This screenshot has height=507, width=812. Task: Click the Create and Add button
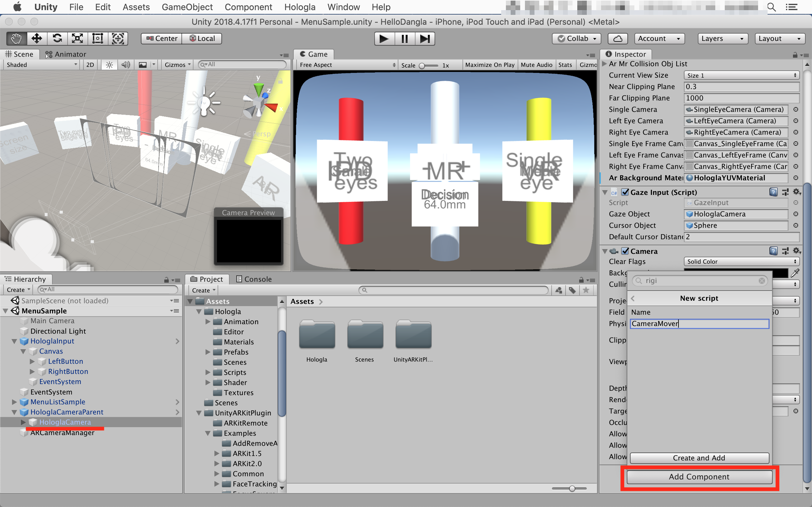pos(699,458)
